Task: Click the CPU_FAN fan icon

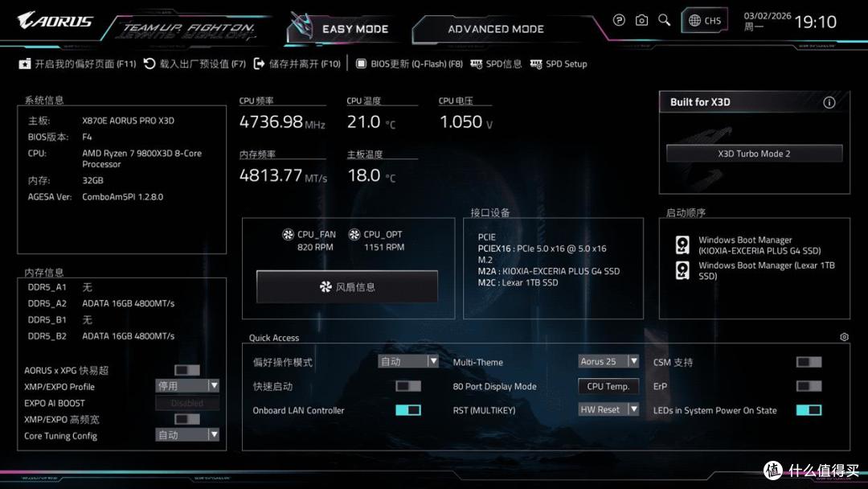Action: pos(288,234)
